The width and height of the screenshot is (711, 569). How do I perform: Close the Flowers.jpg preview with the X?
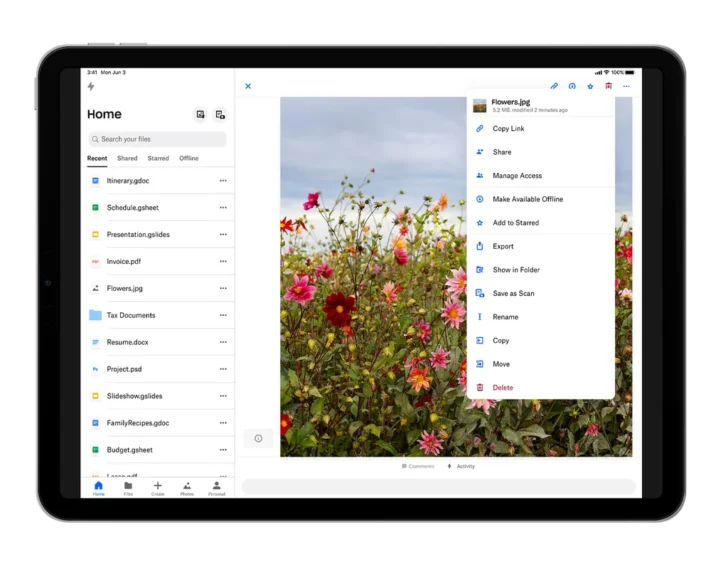click(248, 86)
